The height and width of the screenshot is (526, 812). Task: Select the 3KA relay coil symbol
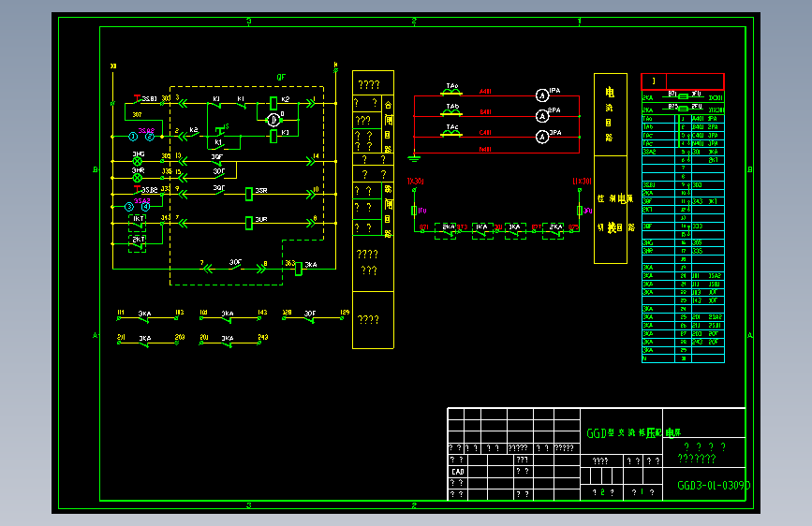click(298, 269)
